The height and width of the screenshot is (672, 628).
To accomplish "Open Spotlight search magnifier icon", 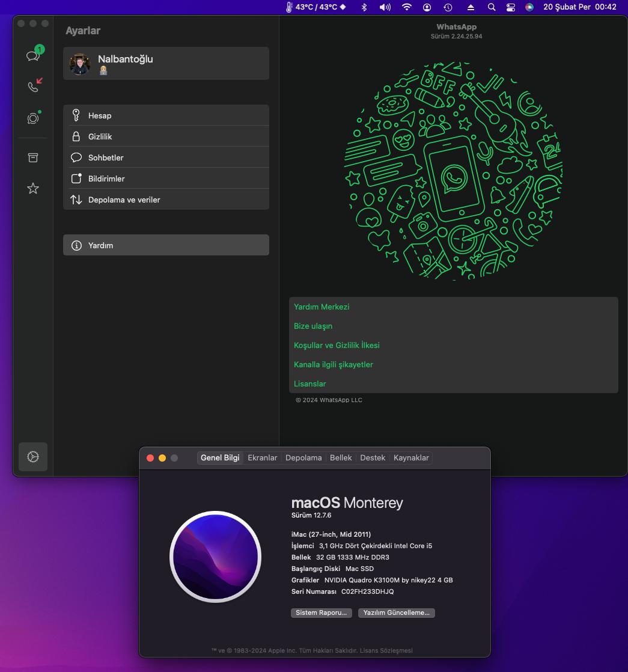I will click(x=492, y=7).
